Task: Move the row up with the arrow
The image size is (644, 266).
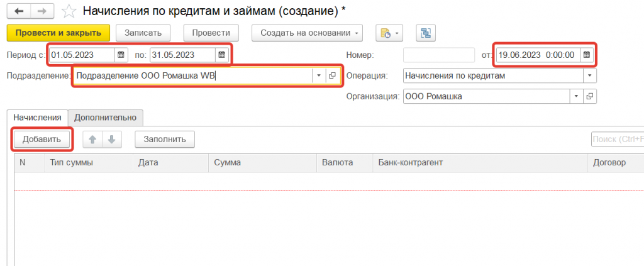Action: coord(92,139)
